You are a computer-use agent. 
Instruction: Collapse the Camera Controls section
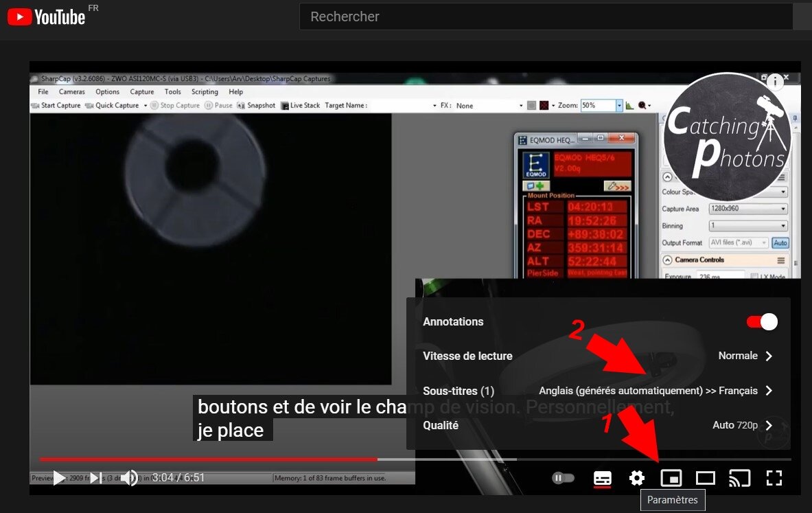tap(668, 260)
